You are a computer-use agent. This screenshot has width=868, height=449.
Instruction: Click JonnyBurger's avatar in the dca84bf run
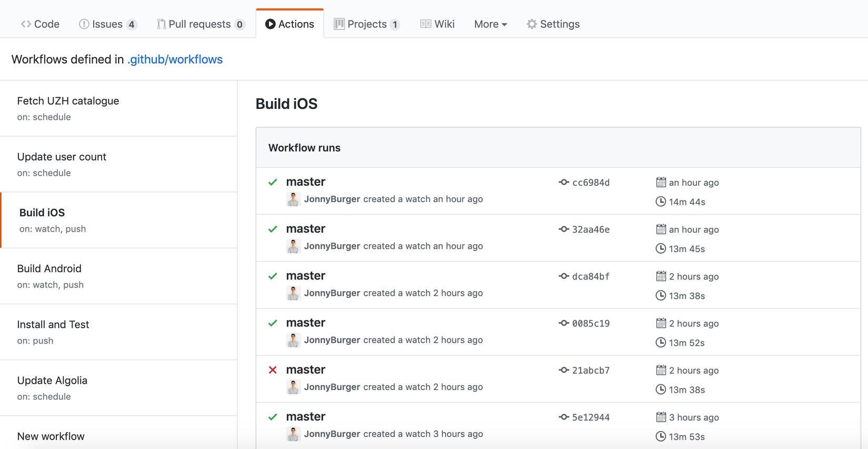coord(293,293)
